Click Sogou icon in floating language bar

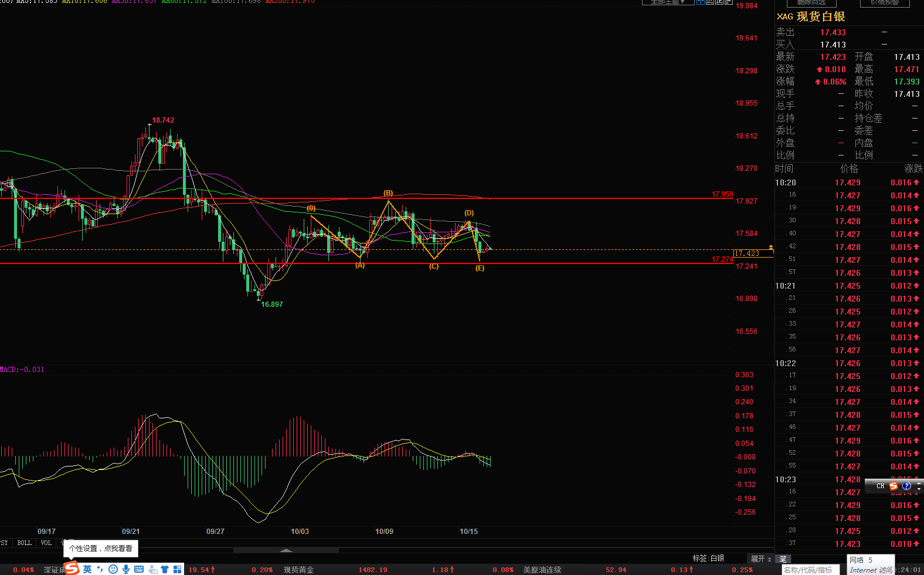click(x=894, y=486)
